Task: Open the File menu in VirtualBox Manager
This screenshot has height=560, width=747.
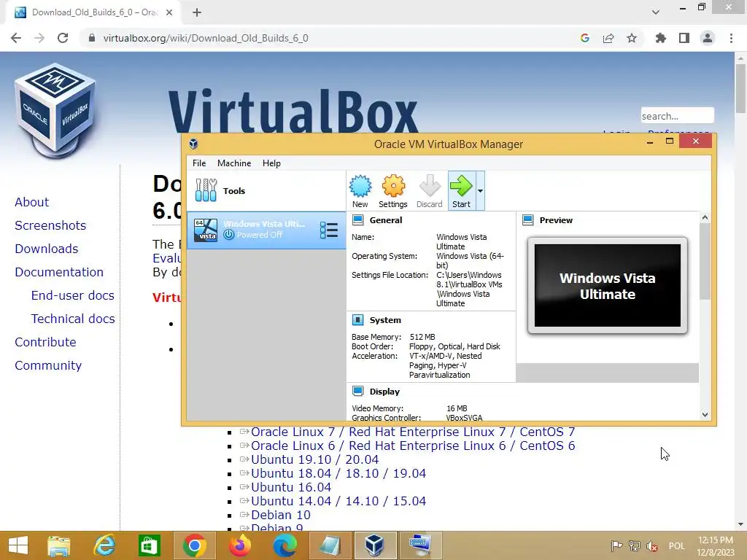Action: coord(199,163)
